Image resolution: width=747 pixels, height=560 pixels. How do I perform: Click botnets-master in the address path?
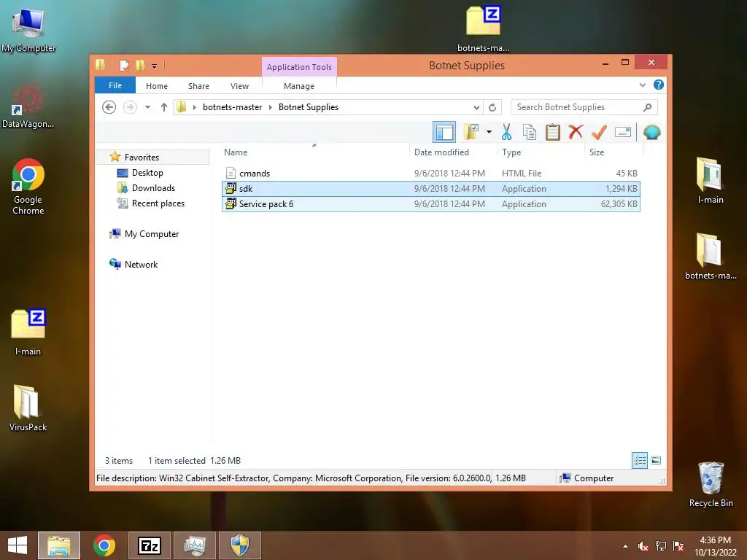coord(233,107)
